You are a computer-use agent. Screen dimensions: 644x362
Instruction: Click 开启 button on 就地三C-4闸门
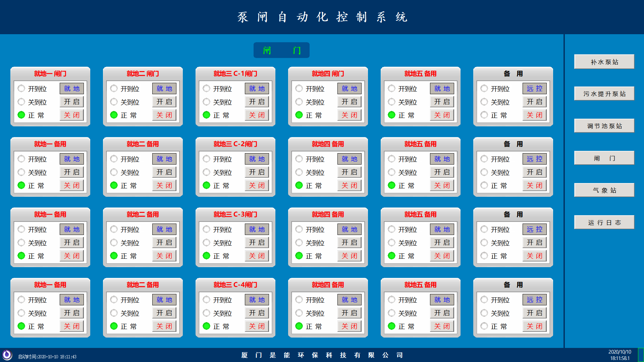257,312
